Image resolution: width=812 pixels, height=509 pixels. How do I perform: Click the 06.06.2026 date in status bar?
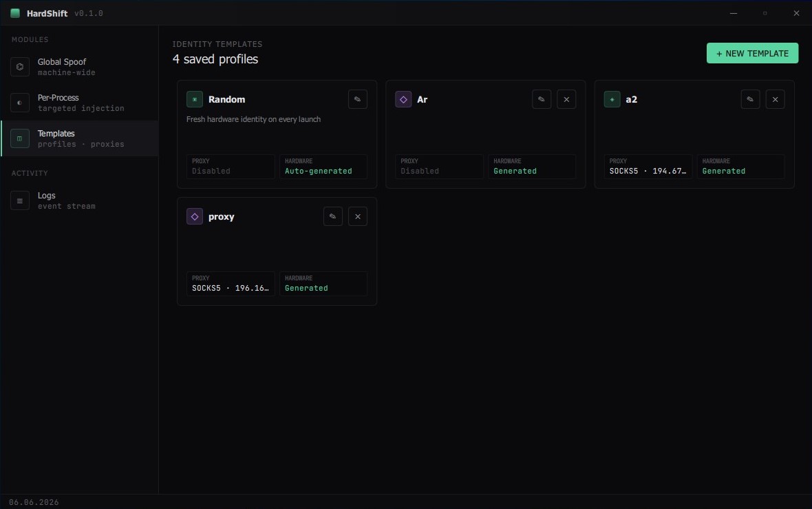click(34, 502)
